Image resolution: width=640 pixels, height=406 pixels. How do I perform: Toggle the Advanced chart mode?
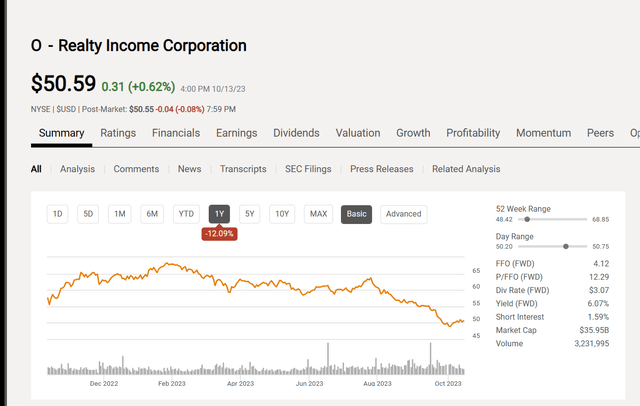tap(404, 214)
